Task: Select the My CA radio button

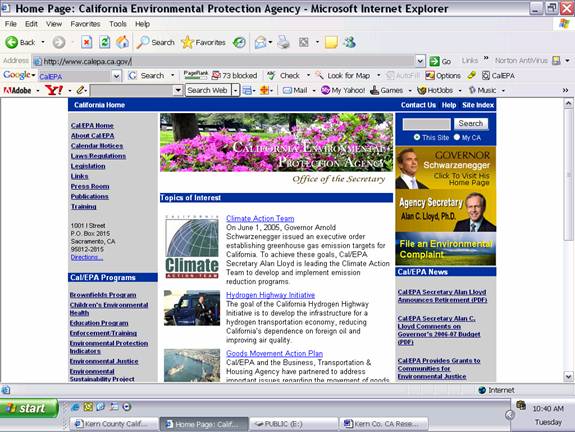Action: click(457, 138)
